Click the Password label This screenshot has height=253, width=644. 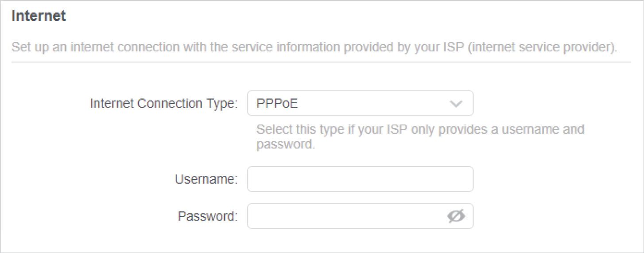point(208,217)
